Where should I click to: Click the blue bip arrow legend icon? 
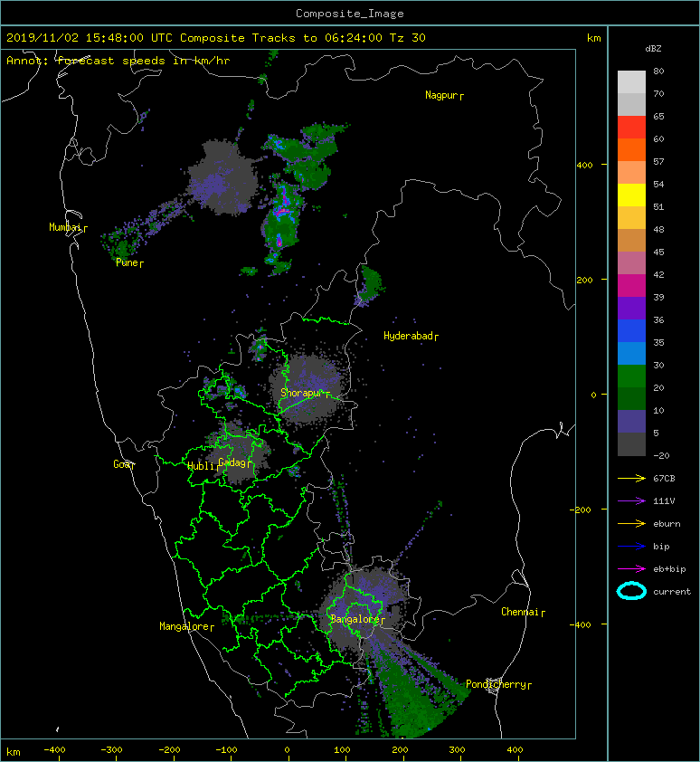point(631,547)
